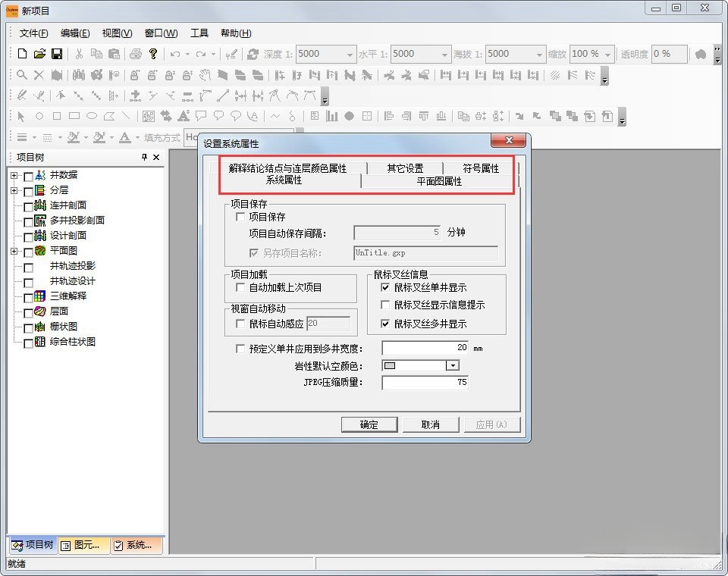Screen dimensions: 728x576
Task: Expand the 井数据 tree node
Action: pos(14,175)
